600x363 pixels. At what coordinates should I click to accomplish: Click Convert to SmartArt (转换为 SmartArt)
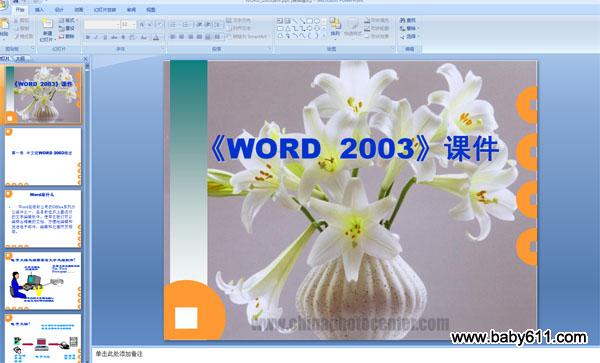click(247, 37)
